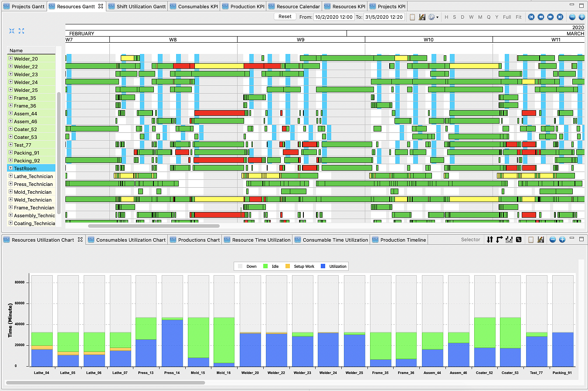Open the gear settings dropdown in Gantt toolbar
Image resolution: width=588 pixels, height=391 pixels.
pyautogui.click(x=433, y=17)
